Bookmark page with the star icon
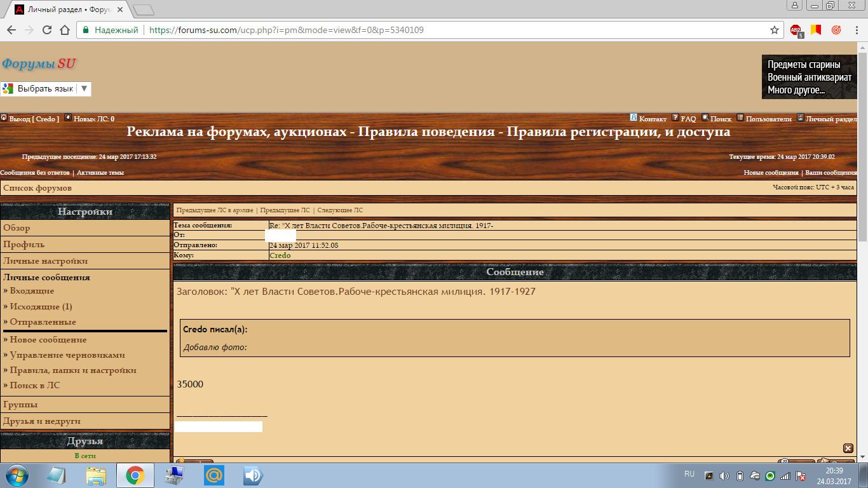The height and width of the screenshot is (488, 868). coord(774,30)
